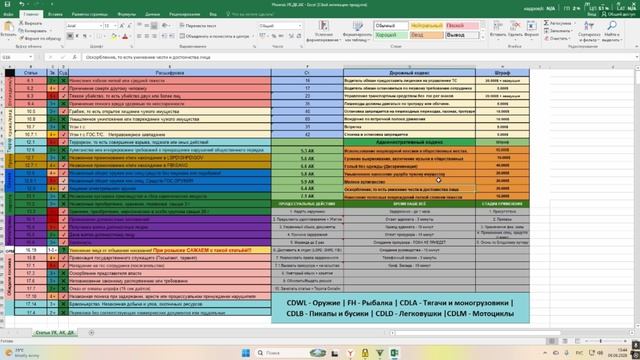
Task: Toggle Italic formatting
Action: click(77, 36)
